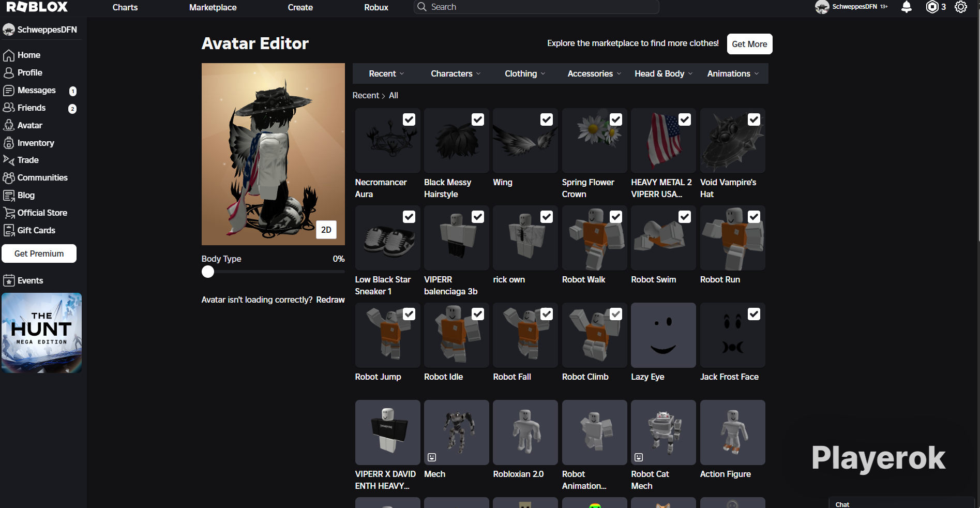Click the Get Premium button

[39, 253]
